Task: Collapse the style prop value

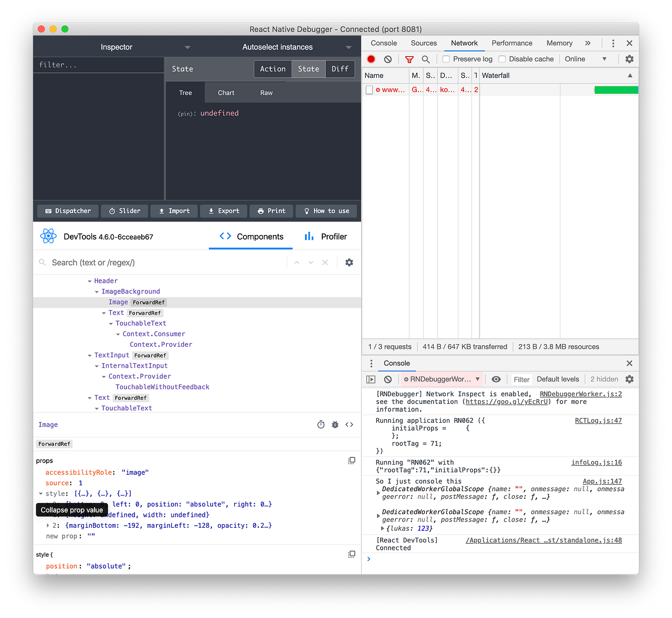Action: pos(41,494)
